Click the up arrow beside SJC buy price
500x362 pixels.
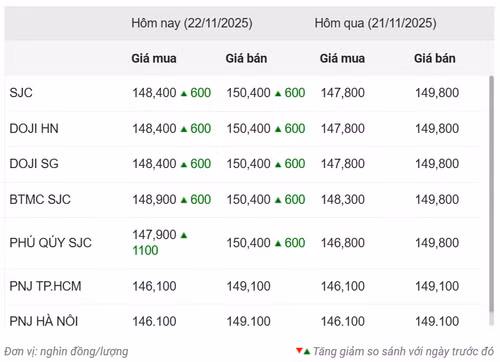click(184, 94)
